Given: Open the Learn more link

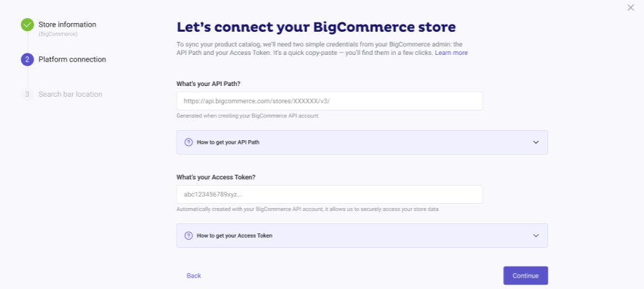Looking at the screenshot, I should point(451,53).
